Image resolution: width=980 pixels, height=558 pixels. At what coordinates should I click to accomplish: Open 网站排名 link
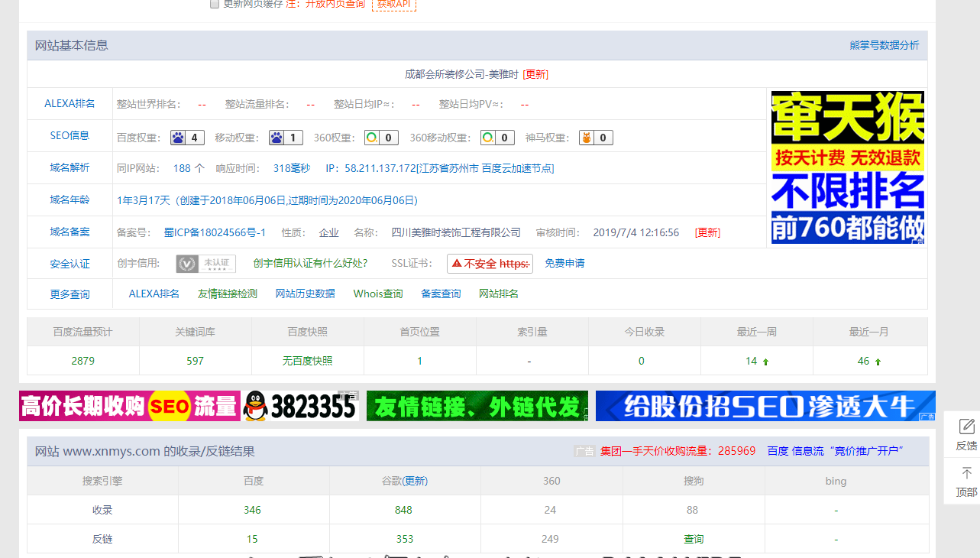pyautogui.click(x=499, y=294)
